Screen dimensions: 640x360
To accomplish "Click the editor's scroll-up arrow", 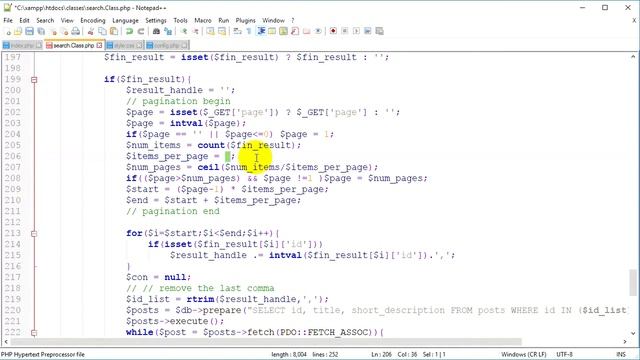I will click(633, 57).
